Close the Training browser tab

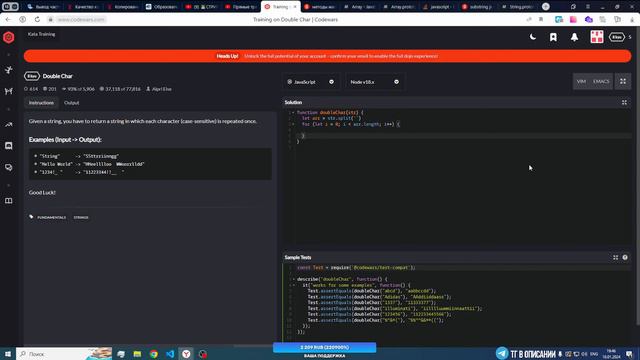pyautogui.click(x=296, y=7)
